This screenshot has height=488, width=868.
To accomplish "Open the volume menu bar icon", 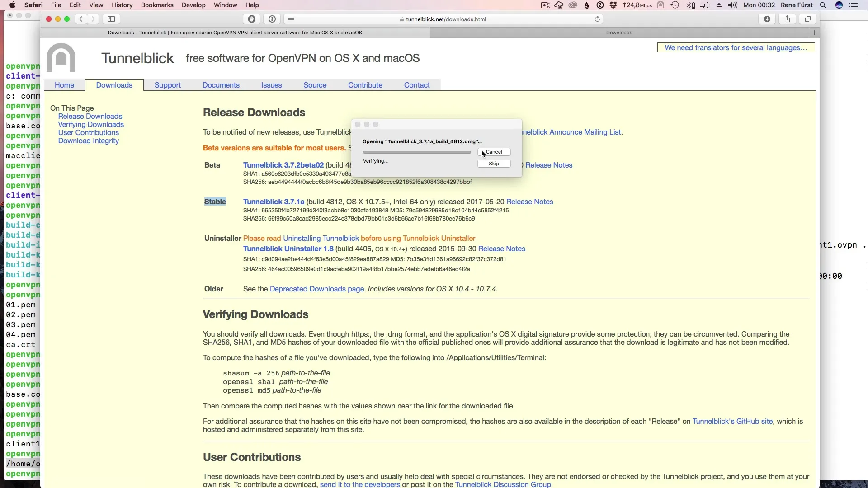I will point(733,5).
